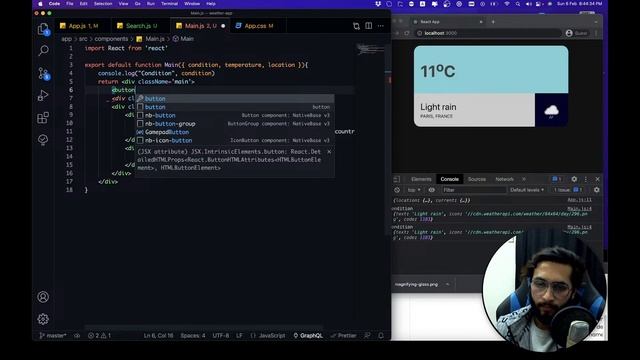Click the GraphQL status bar item
This screenshot has height=360, width=640.
(x=308, y=336)
